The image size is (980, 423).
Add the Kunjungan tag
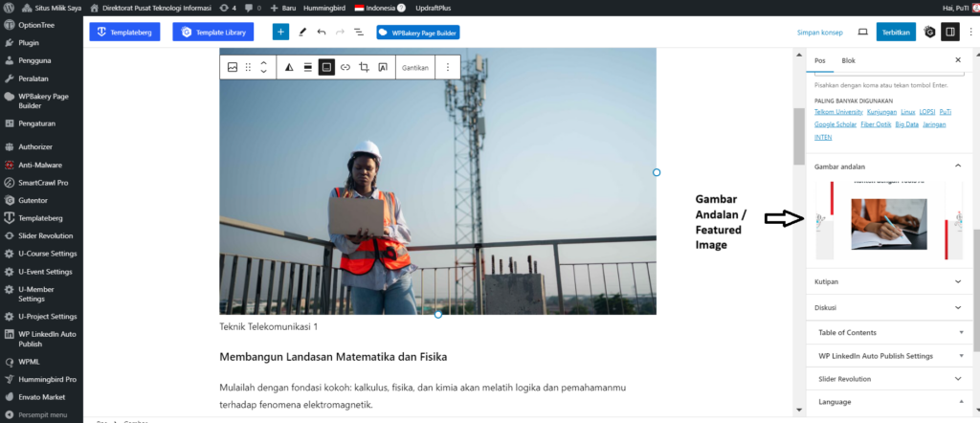(x=881, y=112)
